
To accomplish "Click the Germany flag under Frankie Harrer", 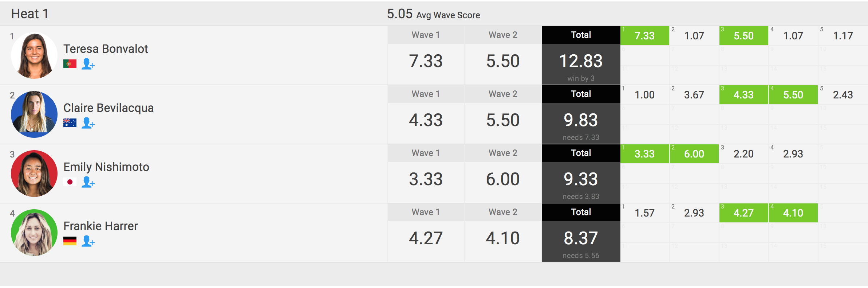I will coord(70,241).
